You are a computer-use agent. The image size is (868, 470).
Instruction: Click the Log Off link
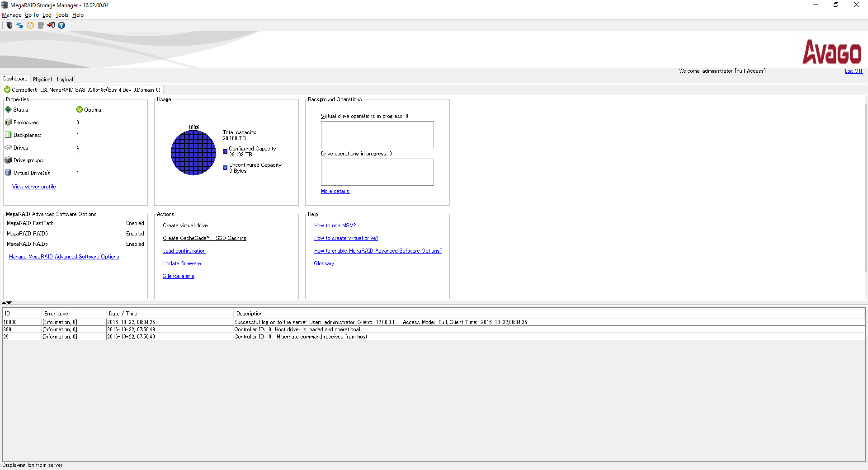854,71
